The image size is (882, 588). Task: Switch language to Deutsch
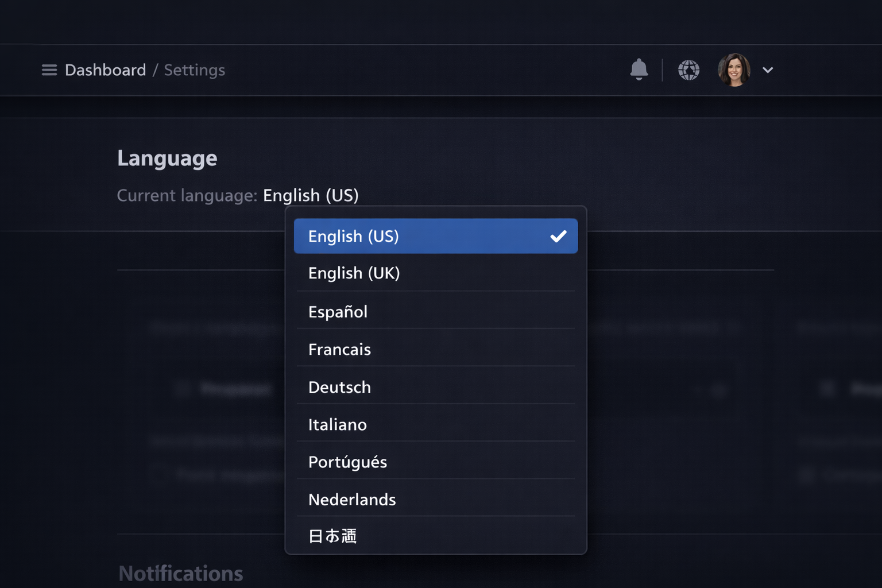click(339, 388)
